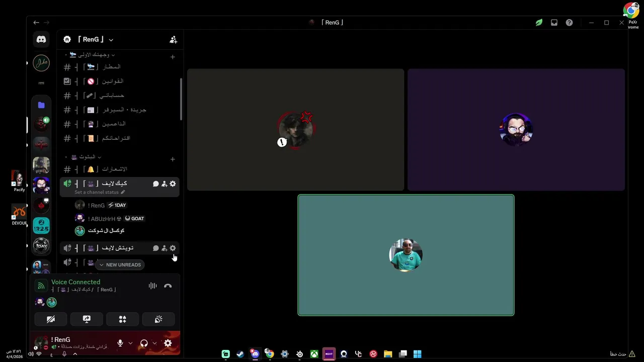
Task: Set a channel status
Action: point(100,192)
